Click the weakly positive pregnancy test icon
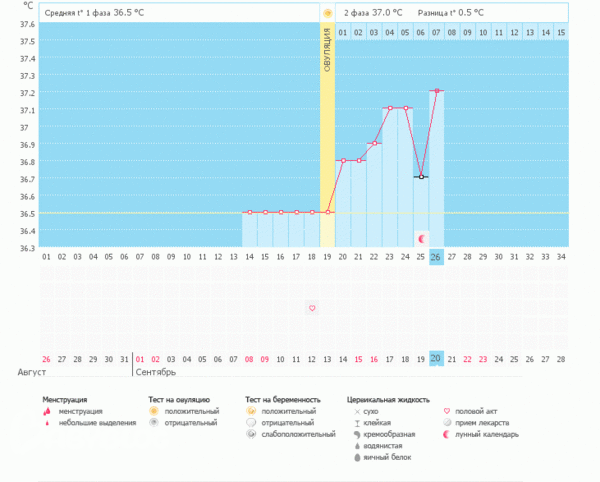 tap(251, 435)
